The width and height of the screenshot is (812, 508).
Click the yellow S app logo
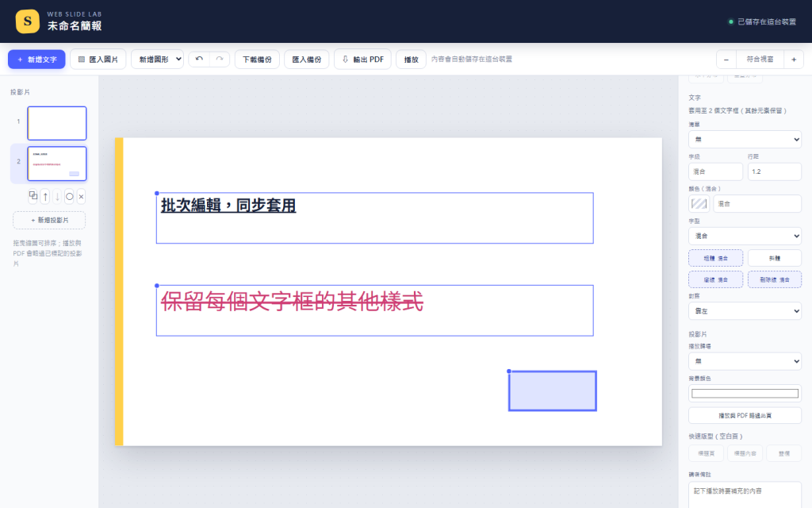click(x=28, y=21)
